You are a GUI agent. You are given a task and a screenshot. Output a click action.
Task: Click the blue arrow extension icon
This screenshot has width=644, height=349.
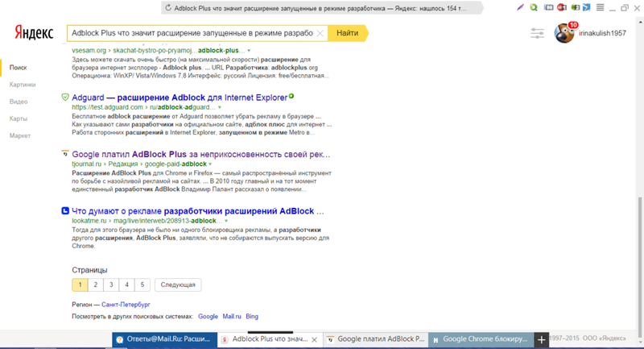tap(587, 7)
